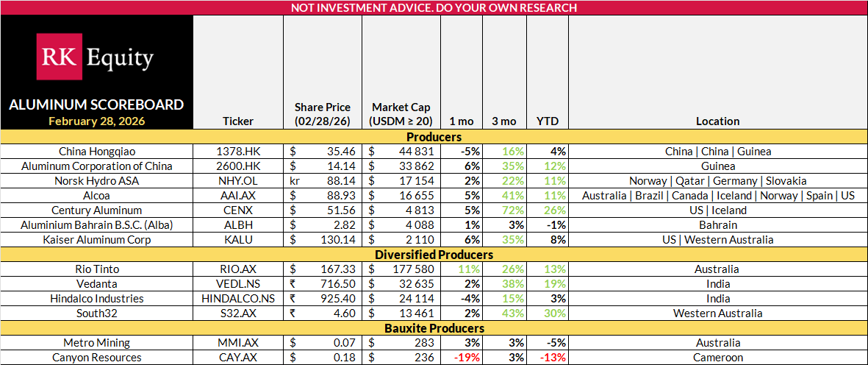This screenshot has height=365, width=868.
Task: Click the Share Price column header
Action: [322, 113]
